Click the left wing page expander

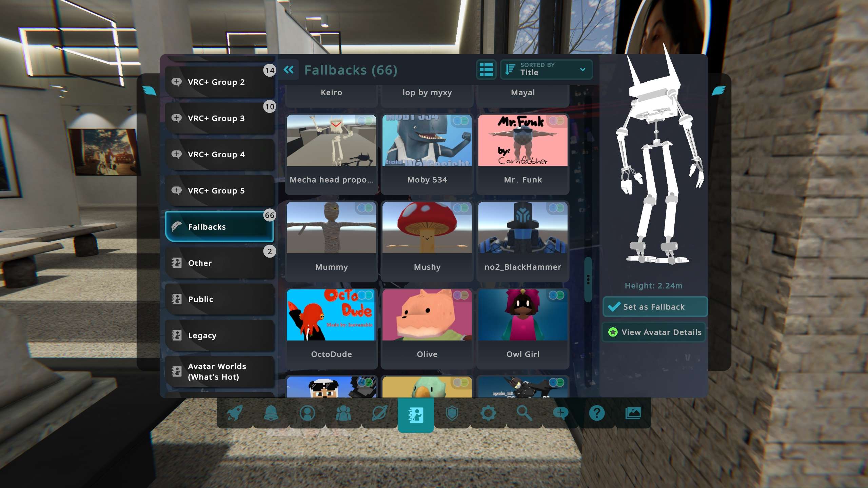149,90
